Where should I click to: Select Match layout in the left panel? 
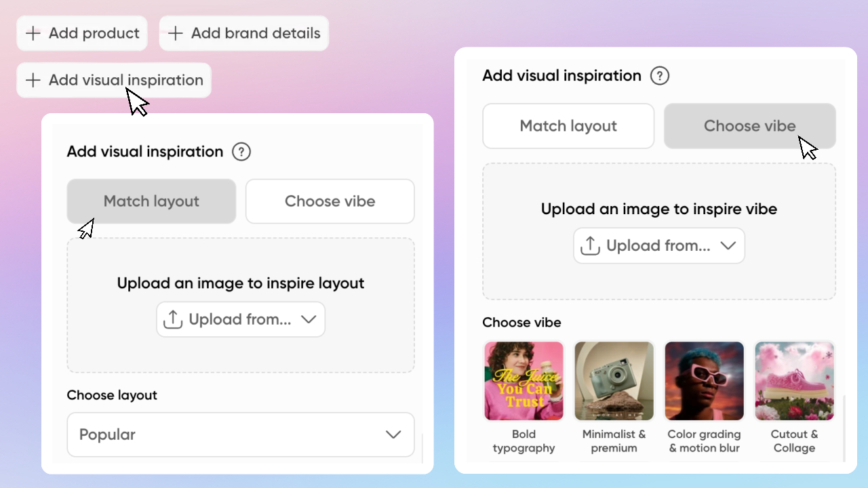click(151, 201)
